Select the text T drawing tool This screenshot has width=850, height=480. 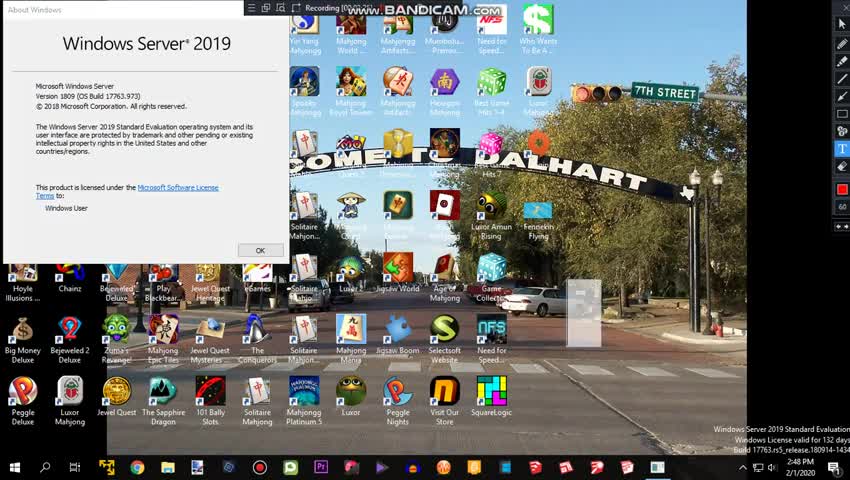point(842,149)
